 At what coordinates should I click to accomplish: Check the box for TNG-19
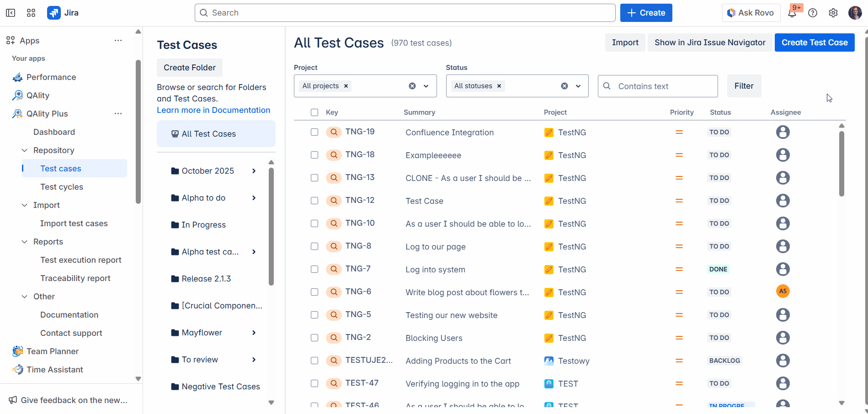tap(314, 132)
